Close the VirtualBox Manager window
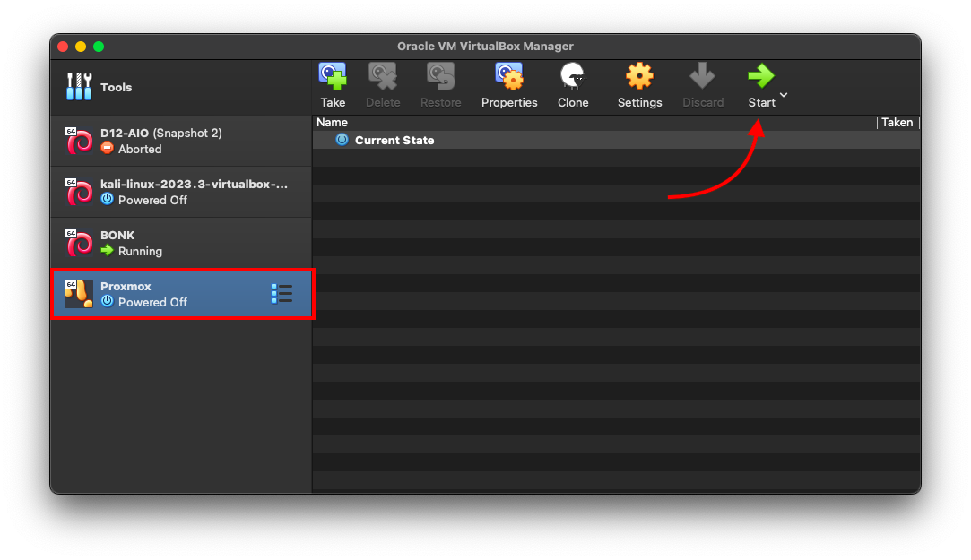The image size is (971, 560). [63, 47]
